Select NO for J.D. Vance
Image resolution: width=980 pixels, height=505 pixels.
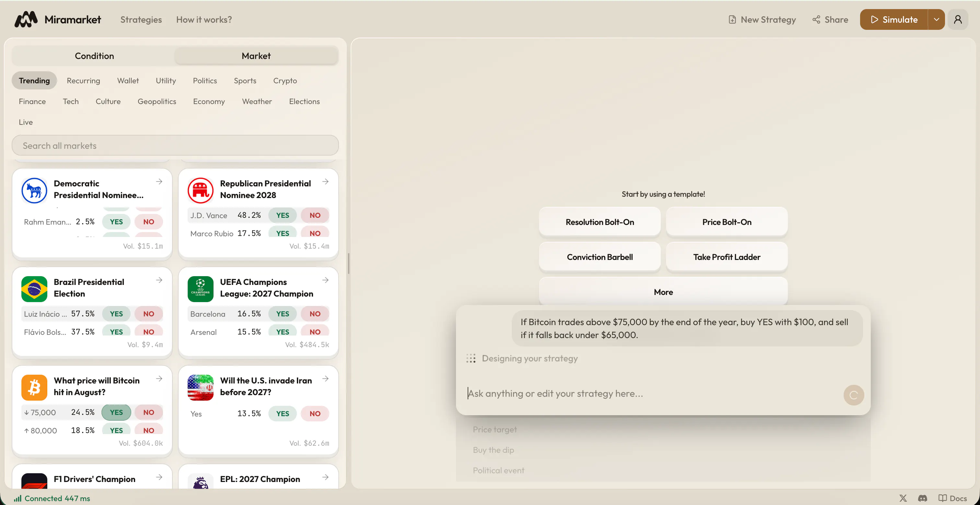315,216
